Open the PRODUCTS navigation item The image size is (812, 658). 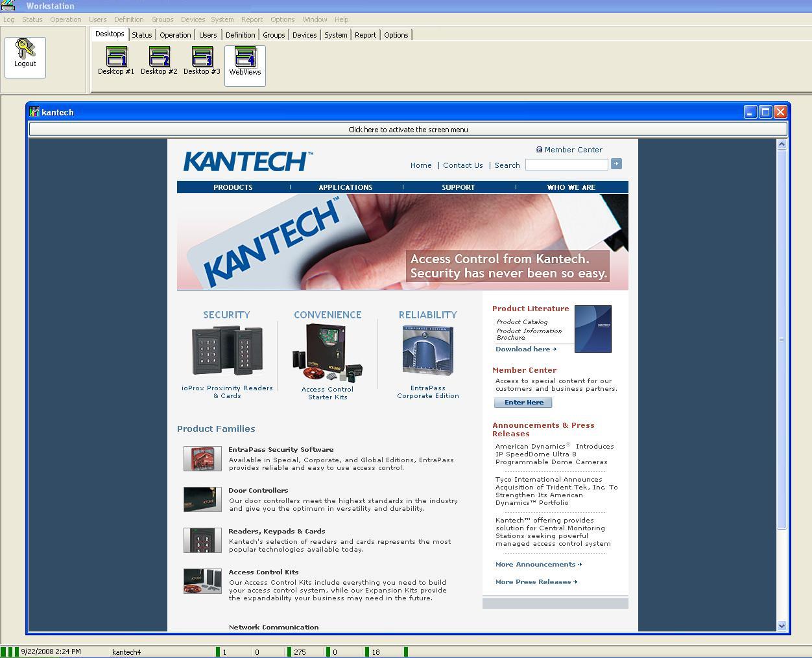click(233, 187)
